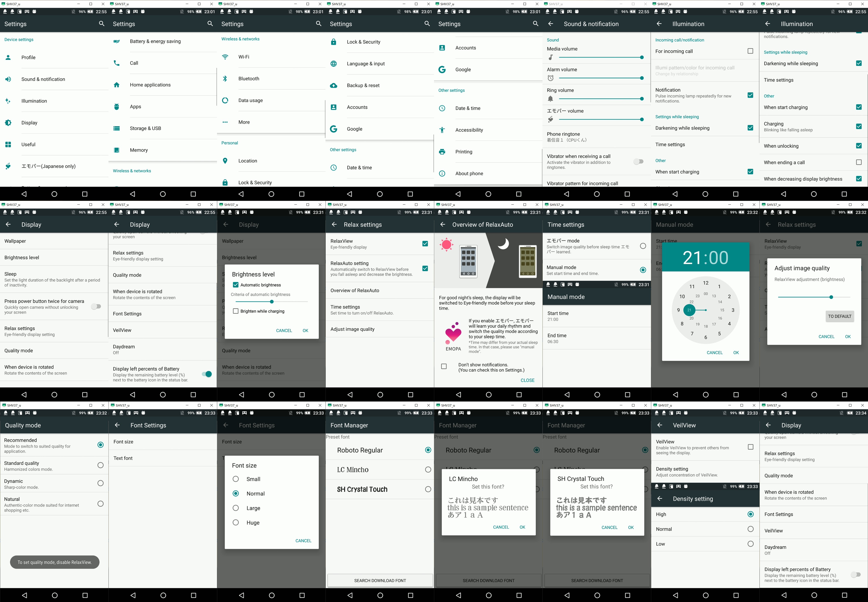Choose Small in Font size dialog

point(236,479)
